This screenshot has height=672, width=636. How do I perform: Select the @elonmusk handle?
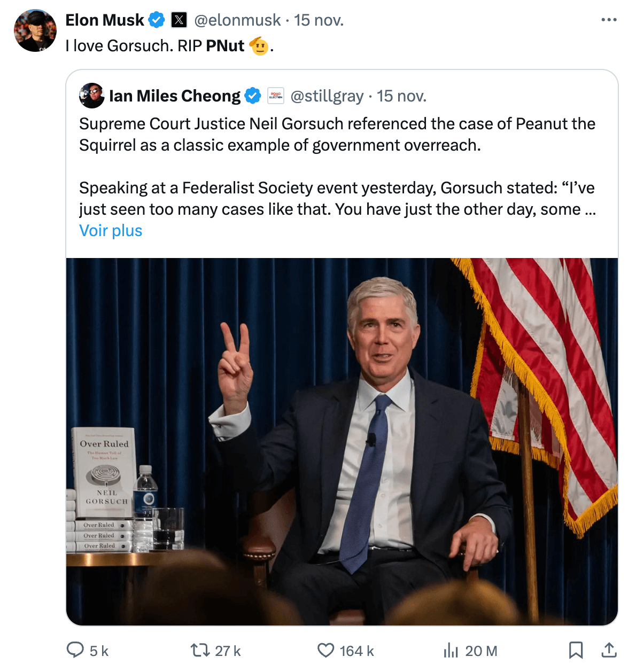point(239,20)
